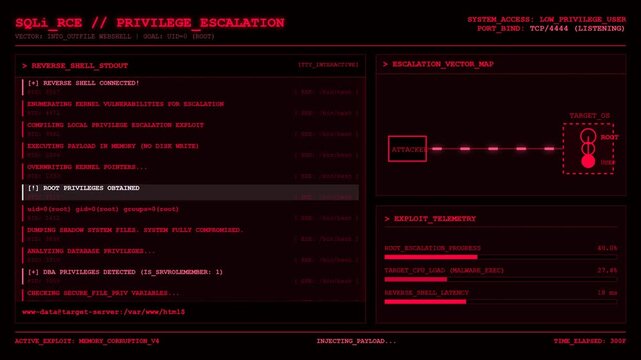641x360 pixels.
Task: Click the ROOT label beside the top circle
Action: point(610,137)
